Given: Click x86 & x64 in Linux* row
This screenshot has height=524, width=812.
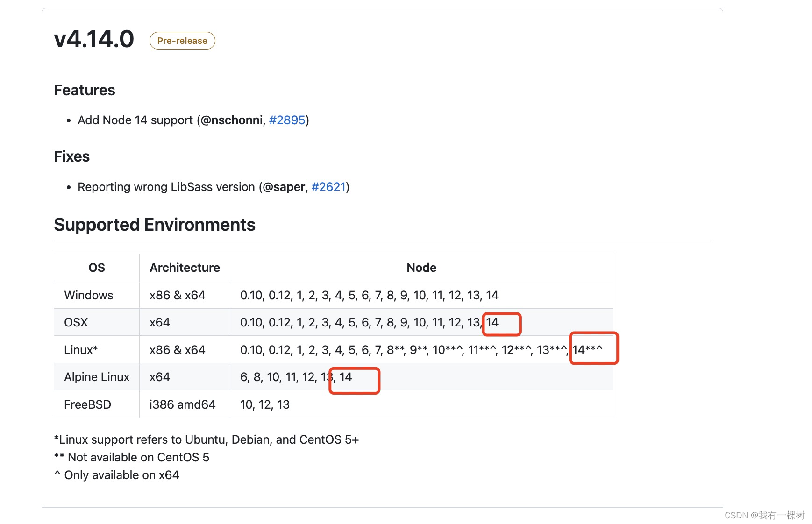Looking at the screenshot, I should coord(185,350).
